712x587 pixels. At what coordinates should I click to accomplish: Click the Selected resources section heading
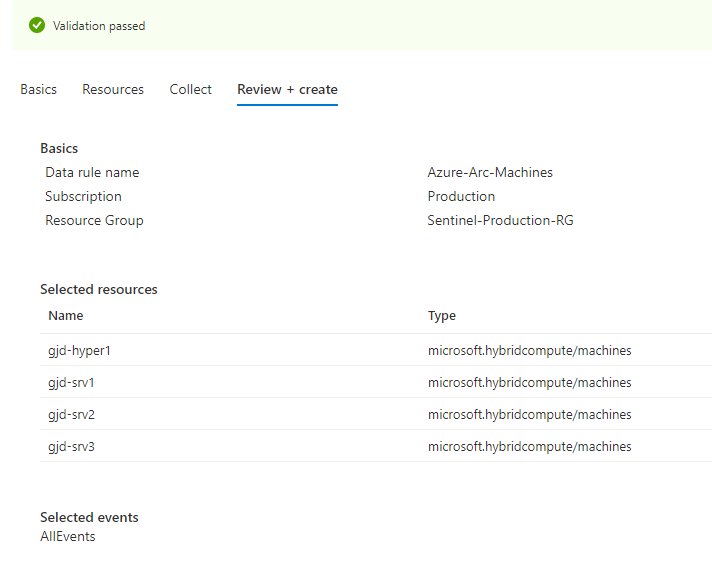pos(99,289)
